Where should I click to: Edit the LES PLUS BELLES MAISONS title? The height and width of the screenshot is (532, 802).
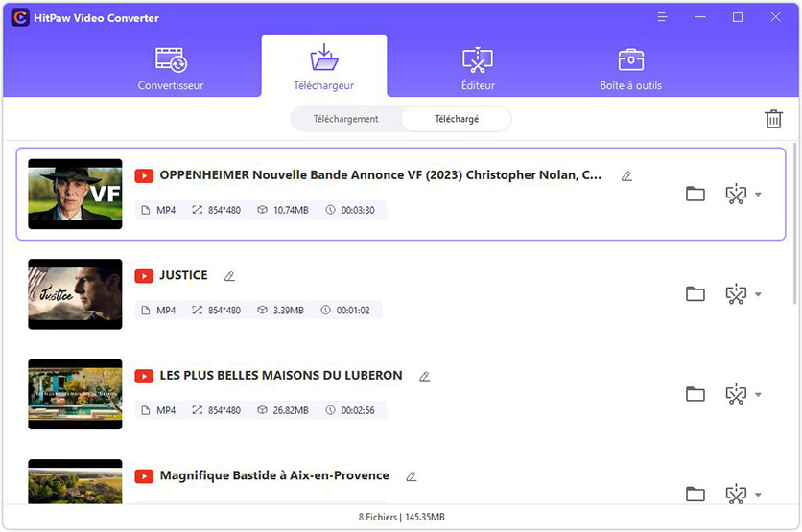coord(425,377)
